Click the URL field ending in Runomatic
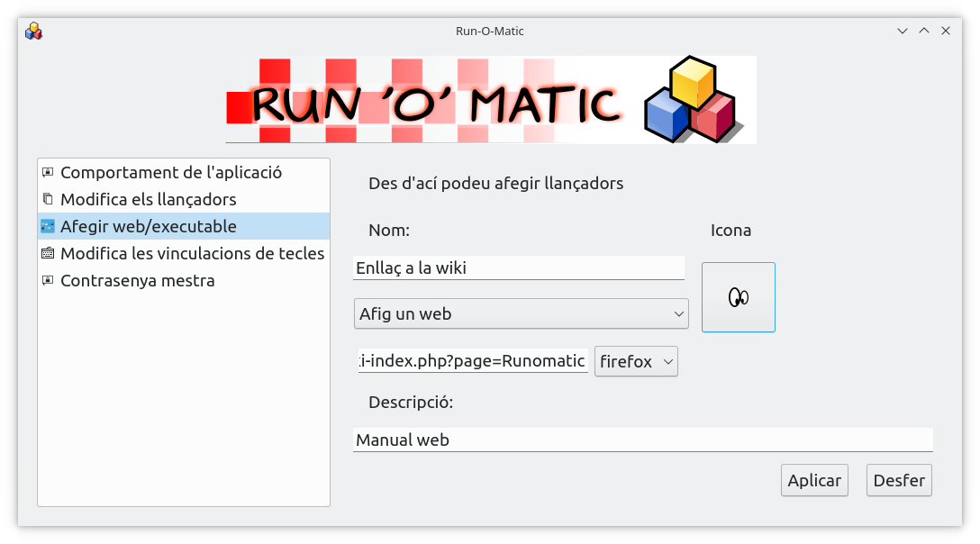 tap(473, 361)
